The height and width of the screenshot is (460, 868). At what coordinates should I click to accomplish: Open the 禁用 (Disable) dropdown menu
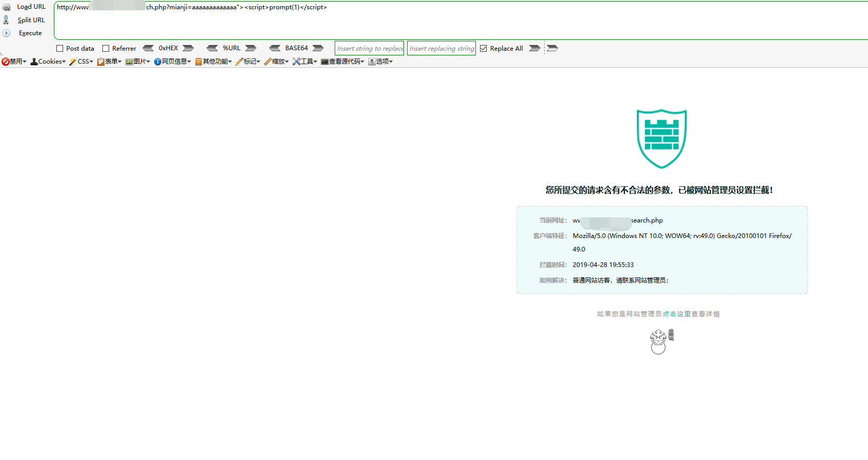(14, 62)
